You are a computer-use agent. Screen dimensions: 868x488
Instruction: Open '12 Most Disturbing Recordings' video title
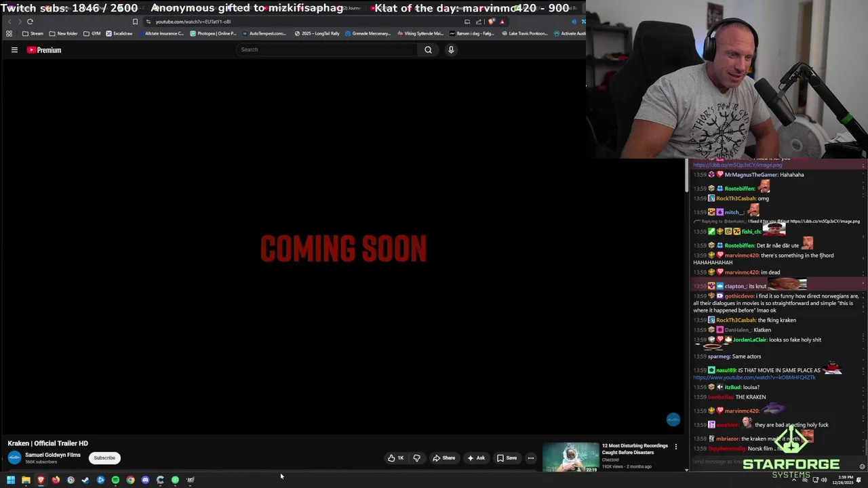[x=635, y=449]
